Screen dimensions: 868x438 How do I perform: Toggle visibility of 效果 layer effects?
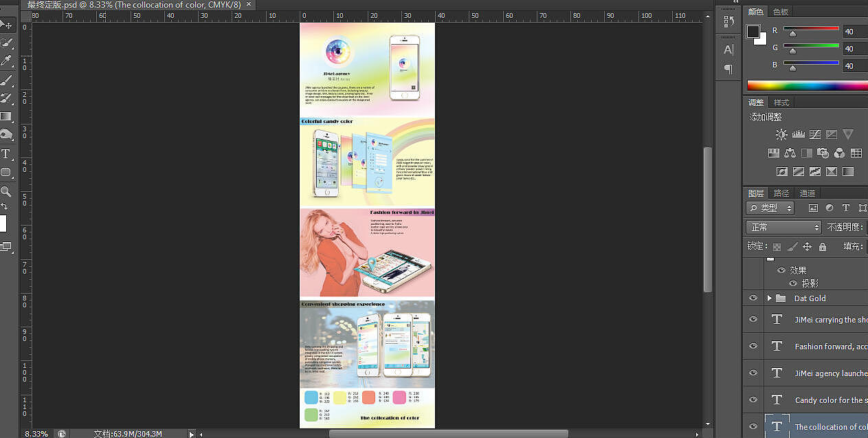(781, 270)
